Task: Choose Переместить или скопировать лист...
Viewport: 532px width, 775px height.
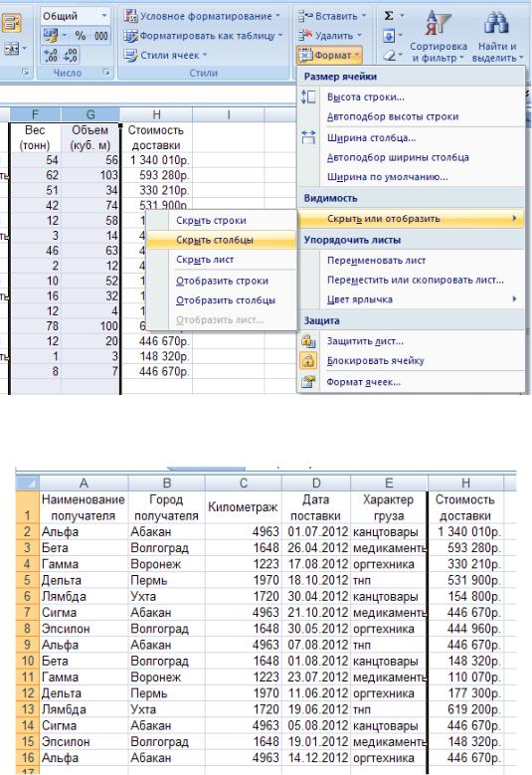Action: (411, 280)
